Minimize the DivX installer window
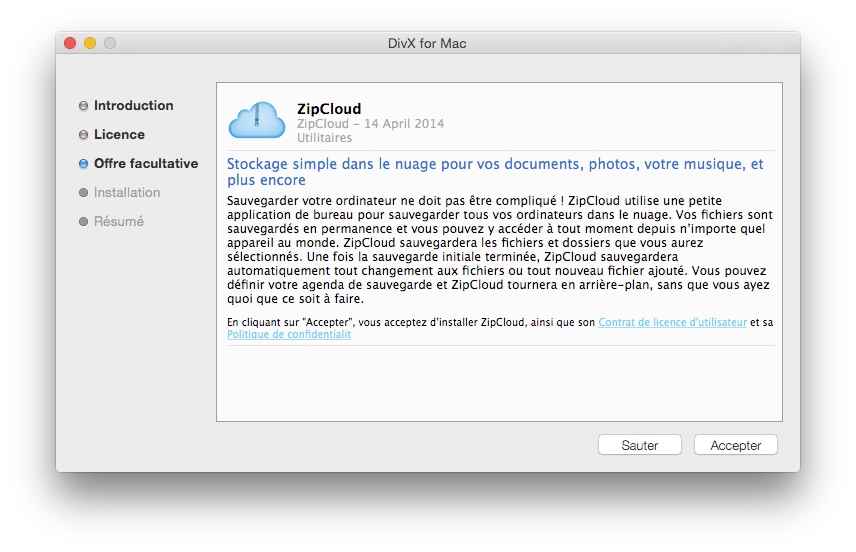 point(90,43)
